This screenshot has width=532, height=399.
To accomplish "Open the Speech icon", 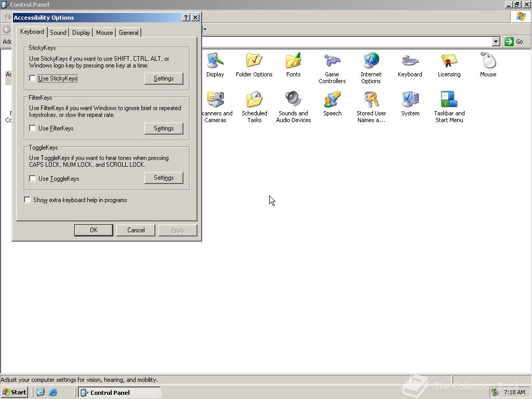I will 332,103.
